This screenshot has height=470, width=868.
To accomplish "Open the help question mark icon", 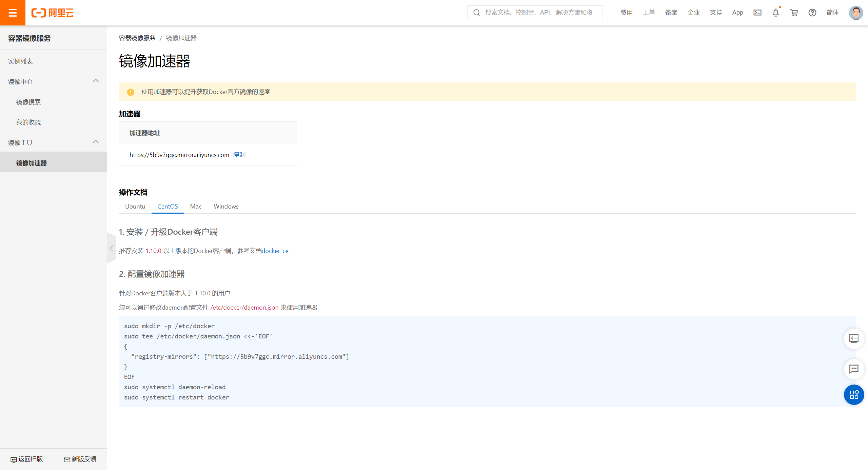I will (812, 13).
